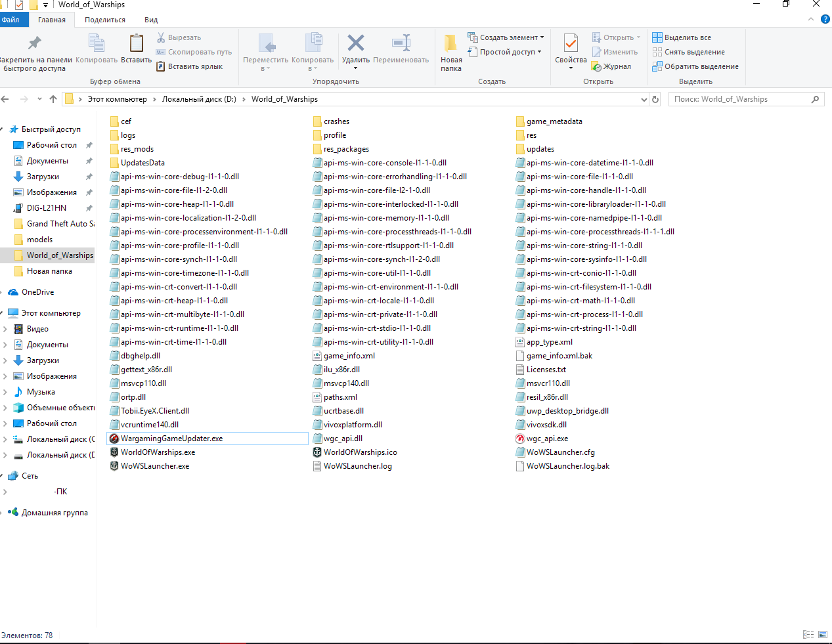Select WoWSLauncher.log file
This screenshot has height=644, width=832.
(352, 466)
